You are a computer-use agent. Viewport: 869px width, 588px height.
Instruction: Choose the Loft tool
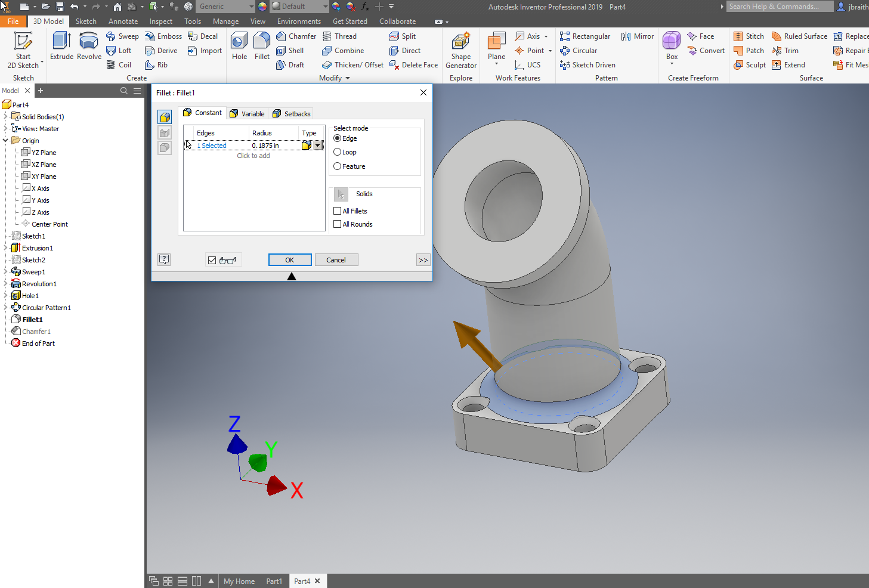(x=119, y=51)
